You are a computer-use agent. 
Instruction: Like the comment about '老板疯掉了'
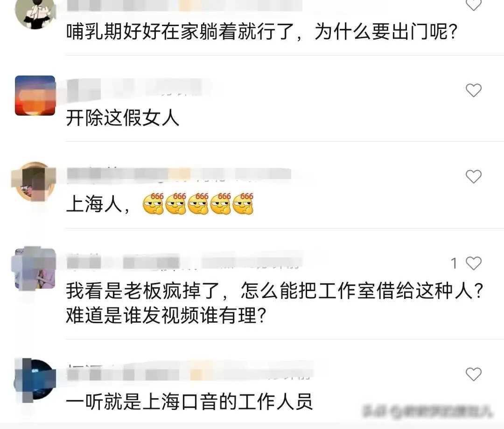coord(474,263)
